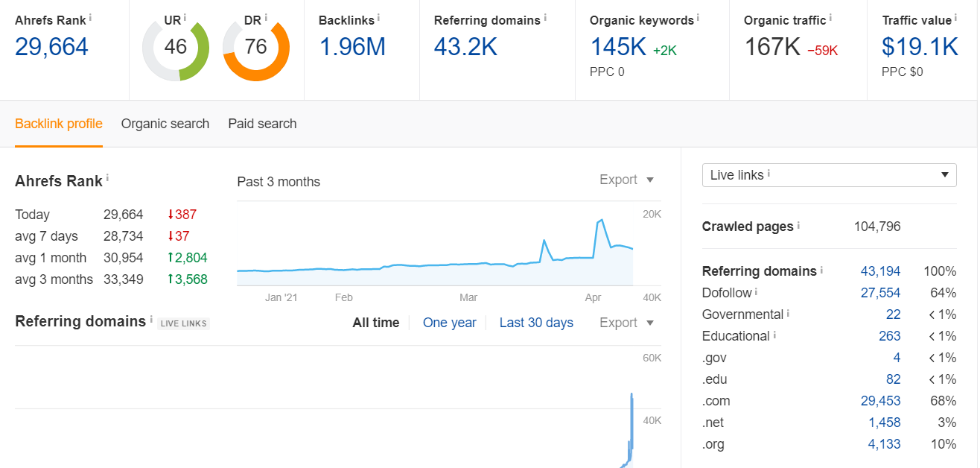Open info tooltip next to Backlinks
The image size is (980, 468).
click(378, 17)
